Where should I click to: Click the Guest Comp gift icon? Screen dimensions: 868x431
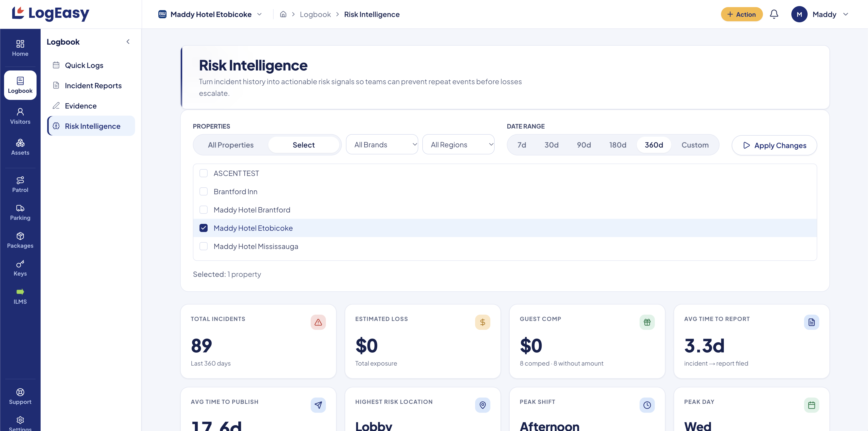click(x=647, y=322)
